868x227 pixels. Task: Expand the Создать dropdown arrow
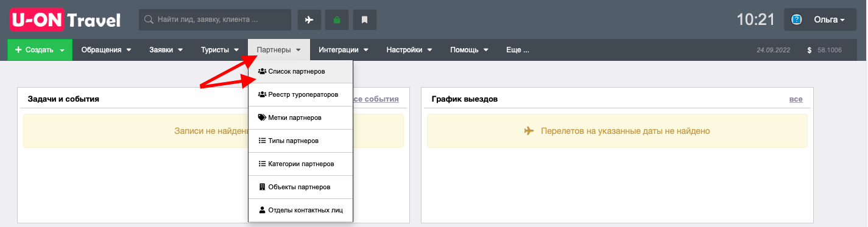pos(63,51)
